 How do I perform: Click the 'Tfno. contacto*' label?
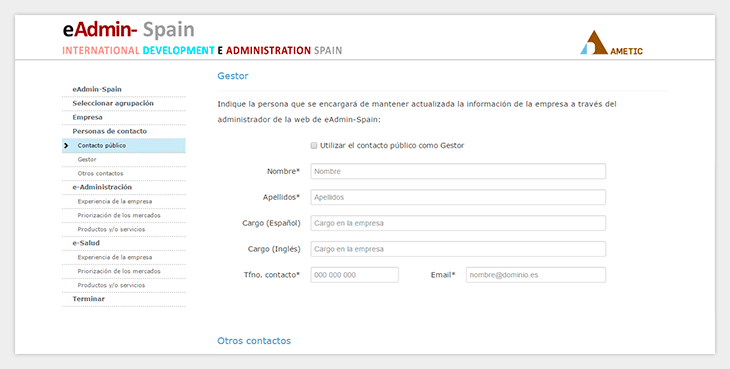point(272,275)
